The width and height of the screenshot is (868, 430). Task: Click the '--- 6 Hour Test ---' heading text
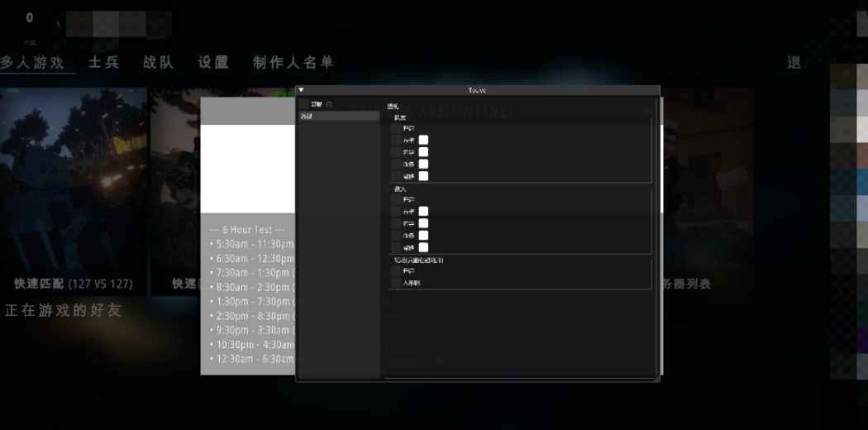[x=247, y=230]
